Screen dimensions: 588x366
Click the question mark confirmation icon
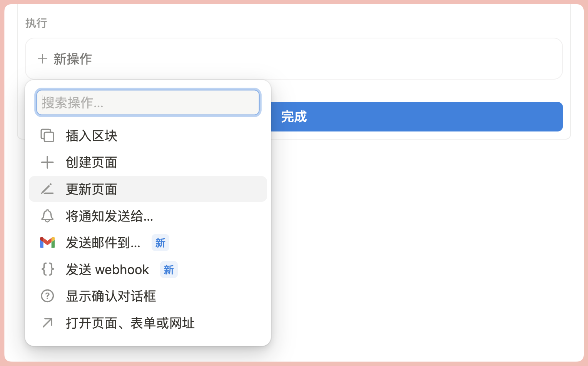[47, 296]
